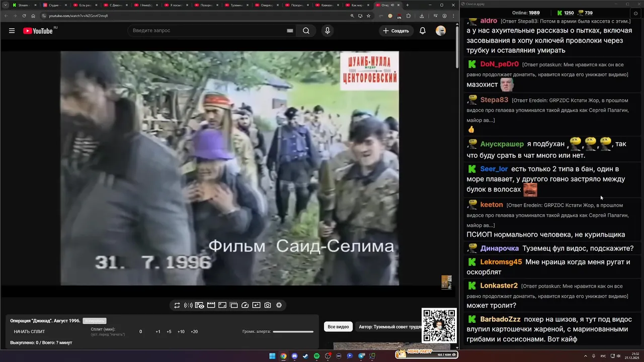Click the audio boost waves icon

(188, 305)
